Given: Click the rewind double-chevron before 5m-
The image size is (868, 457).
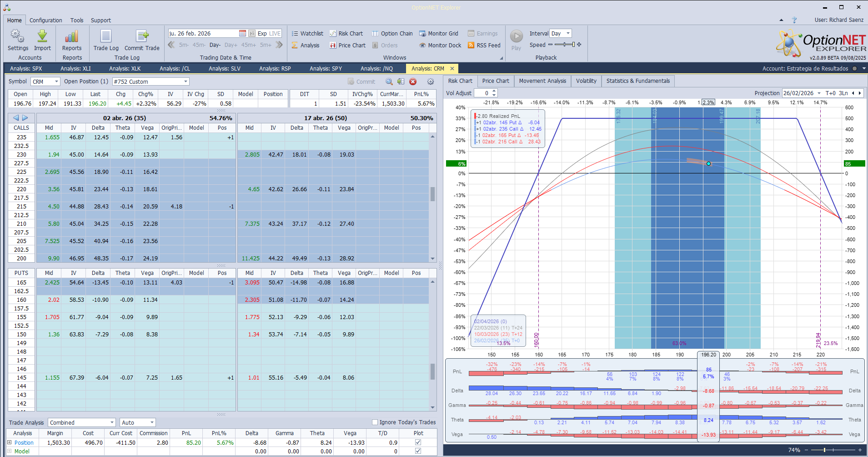Looking at the screenshot, I should (171, 45).
